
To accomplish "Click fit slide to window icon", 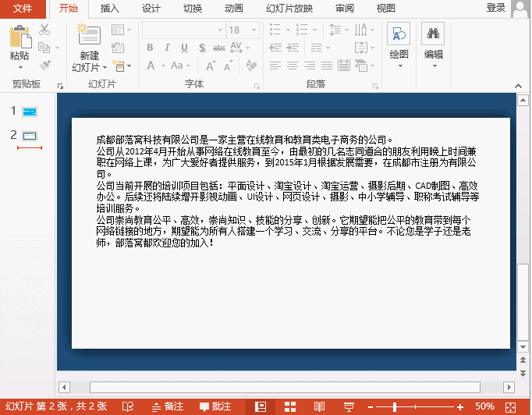I will click(511, 406).
